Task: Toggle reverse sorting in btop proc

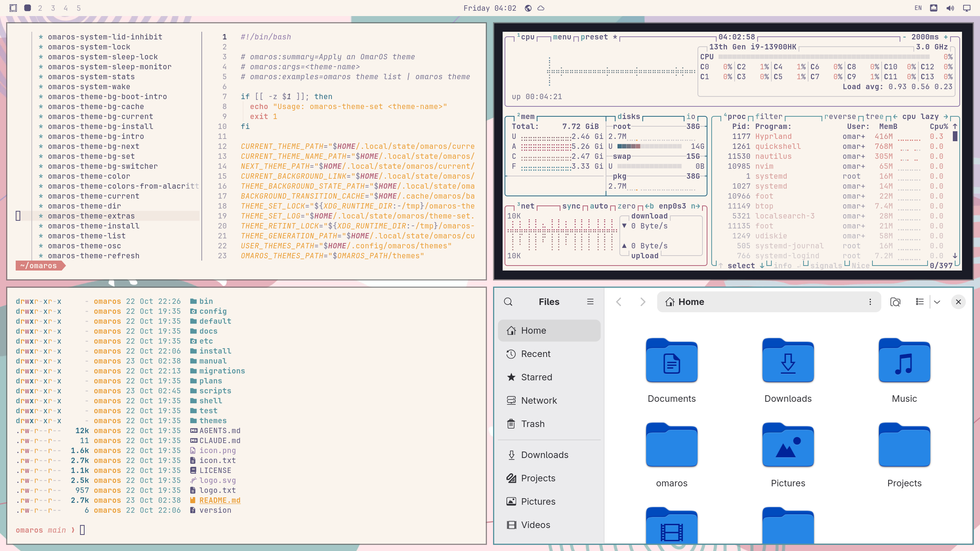Action: (840, 116)
